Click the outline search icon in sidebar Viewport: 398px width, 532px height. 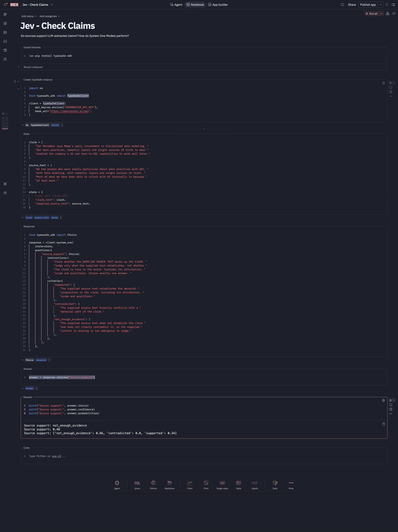[x=3, y=114]
